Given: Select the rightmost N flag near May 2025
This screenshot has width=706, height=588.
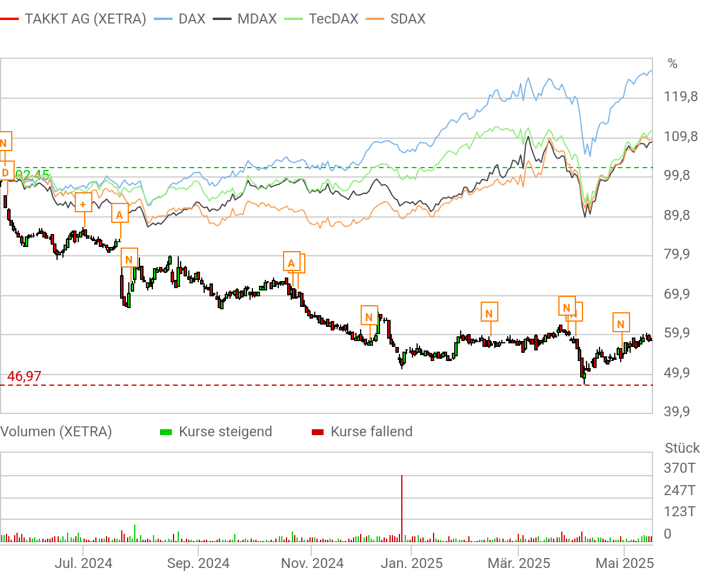Looking at the screenshot, I should [x=621, y=322].
